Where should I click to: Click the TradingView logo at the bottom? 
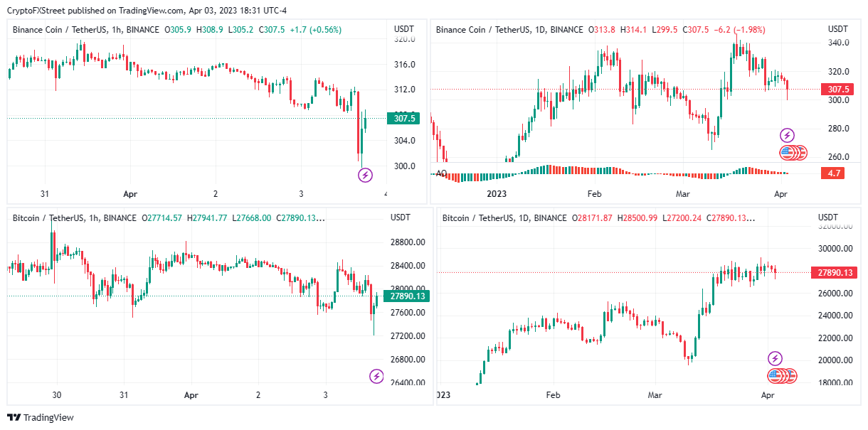41,417
